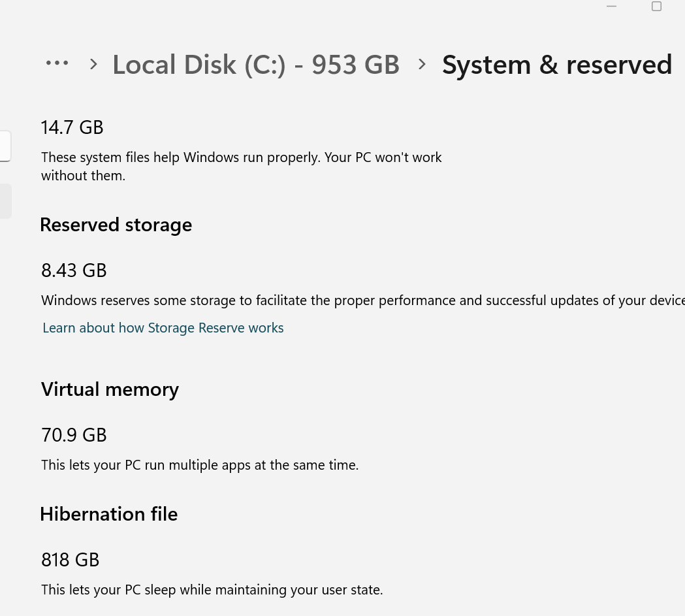
Task: Focus the partially visible sidebar search box
Action: coord(5,146)
